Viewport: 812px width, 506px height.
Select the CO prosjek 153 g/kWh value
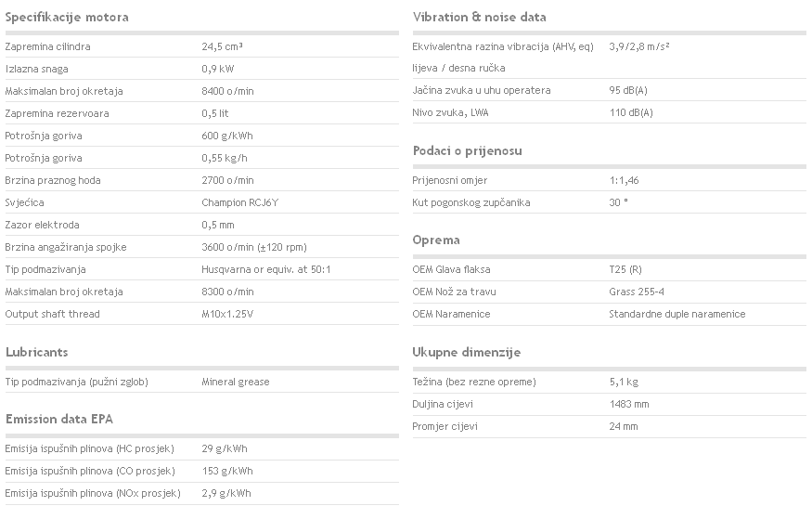tap(226, 471)
